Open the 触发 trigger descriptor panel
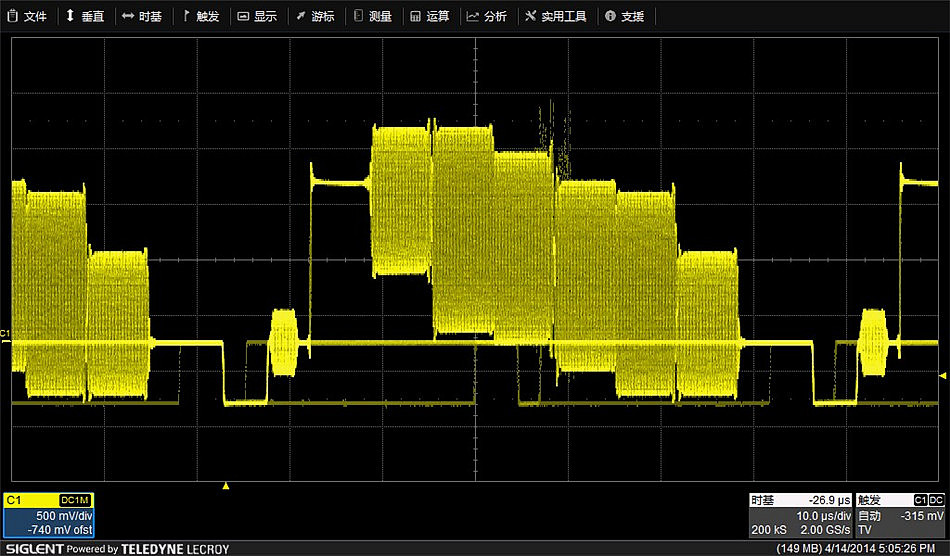950x556 pixels. (x=900, y=515)
